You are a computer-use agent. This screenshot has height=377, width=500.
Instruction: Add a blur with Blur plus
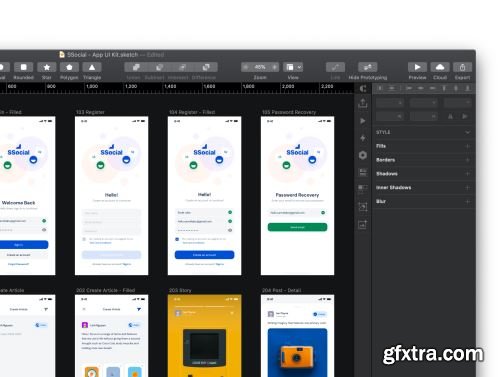click(467, 201)
